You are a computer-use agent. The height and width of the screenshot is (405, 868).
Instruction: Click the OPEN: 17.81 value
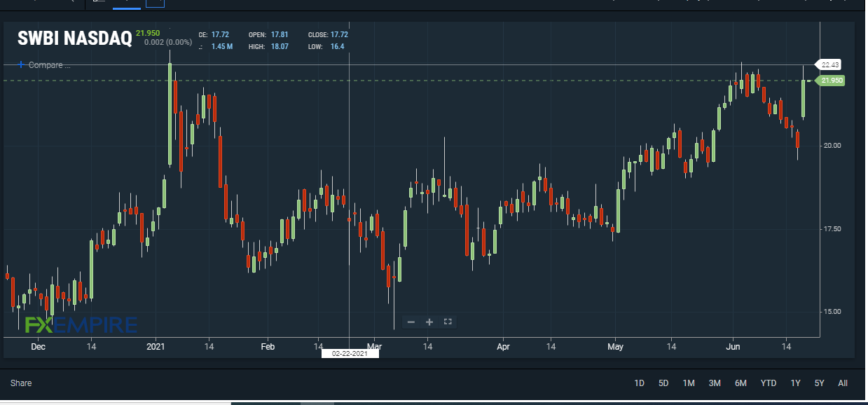coord(268,34)
